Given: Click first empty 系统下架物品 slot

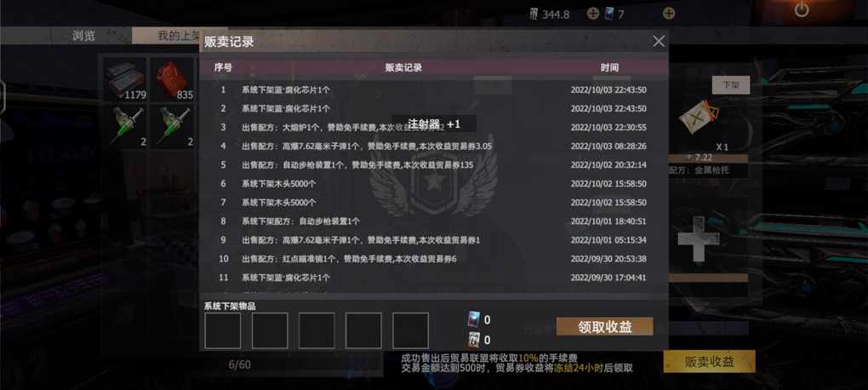Looking at the screenshot, I should pyautogui.click(x=223, y=330).
